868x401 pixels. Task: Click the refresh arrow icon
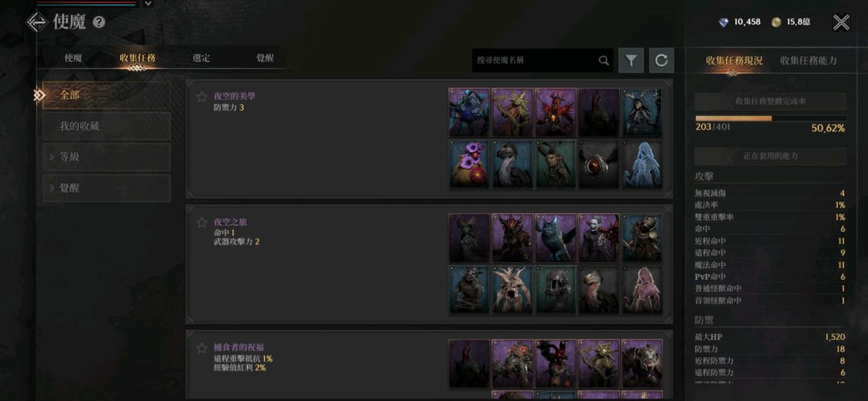point(661,60)
